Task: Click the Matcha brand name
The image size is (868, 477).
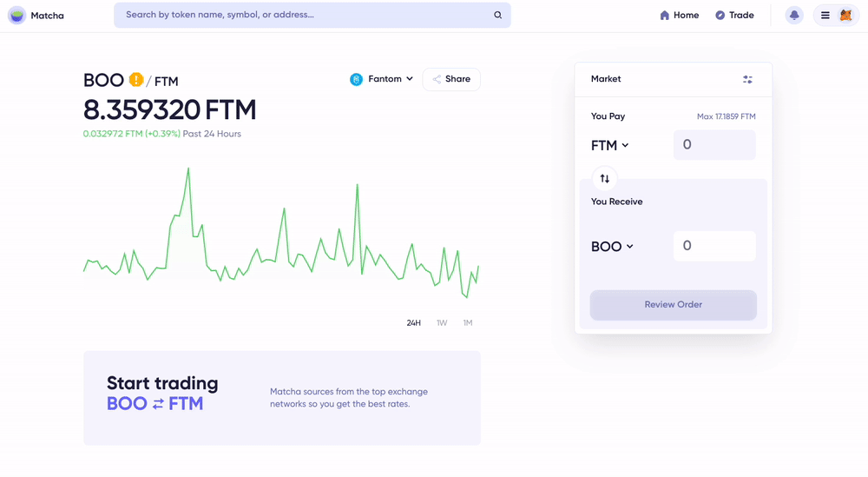Action: (47, 16)
